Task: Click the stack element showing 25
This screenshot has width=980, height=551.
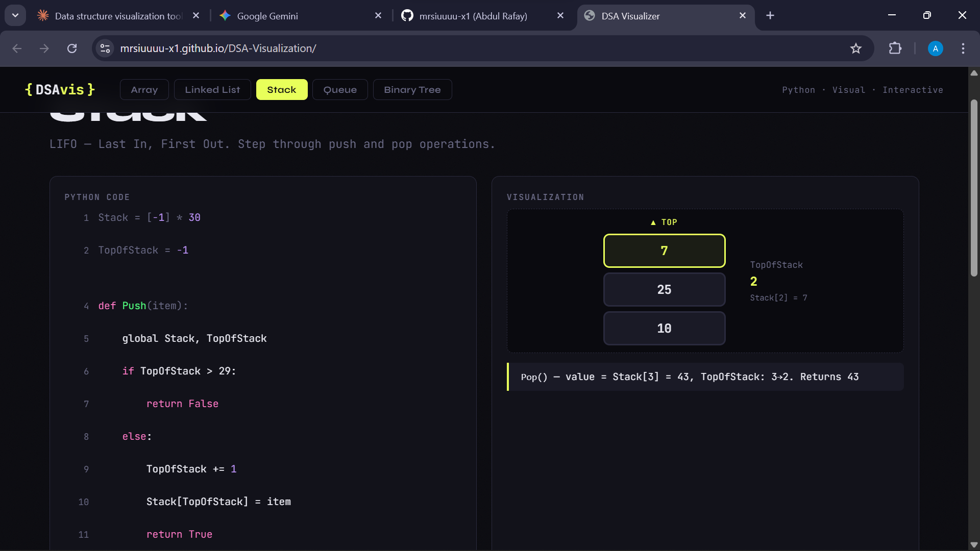Action: (664, 290)
